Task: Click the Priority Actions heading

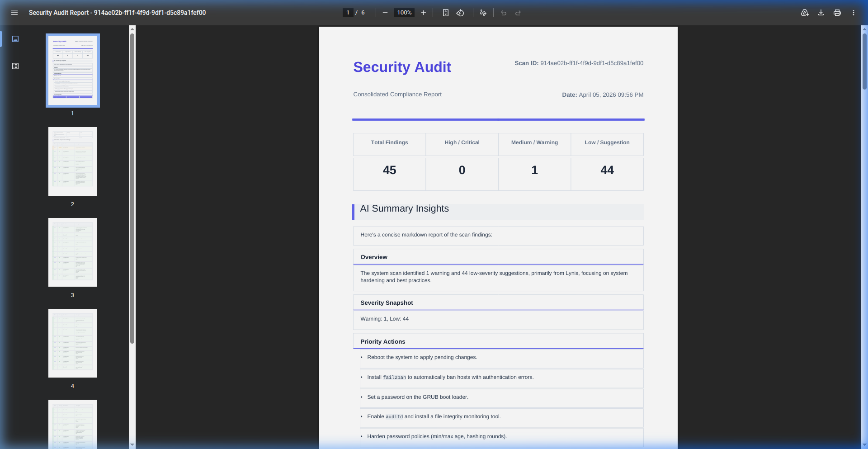Action: [382, 342]
